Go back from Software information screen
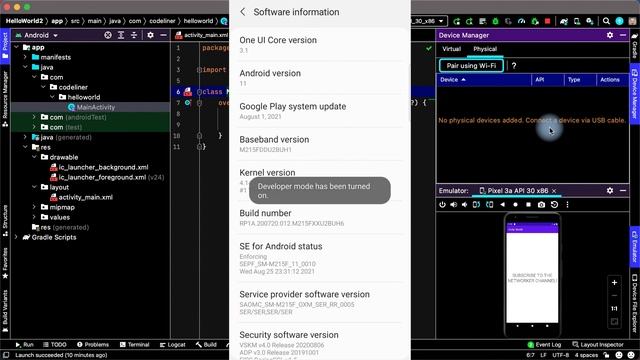The width and height of the screenshot is (640, 360). click(x=243, y=12)
